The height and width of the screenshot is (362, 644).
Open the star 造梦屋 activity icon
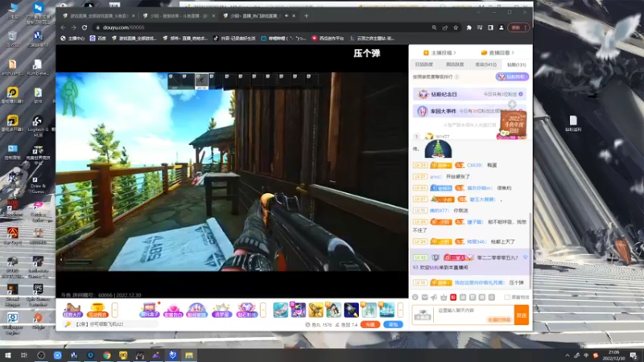click(x=221, y=310)
